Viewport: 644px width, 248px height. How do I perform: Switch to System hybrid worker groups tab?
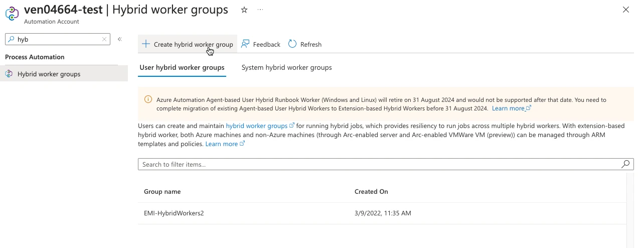286,67
